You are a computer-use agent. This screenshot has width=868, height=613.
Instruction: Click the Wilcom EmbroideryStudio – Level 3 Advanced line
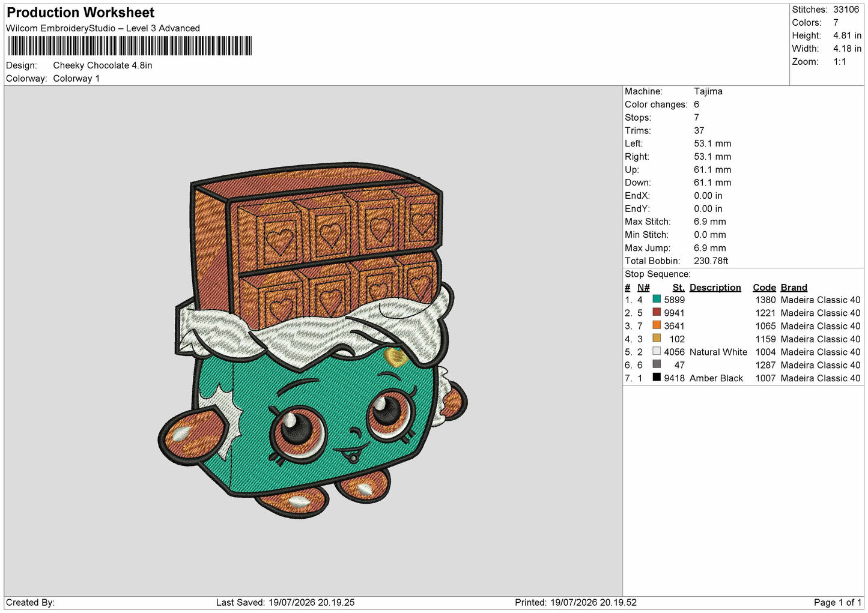coord(103,28)
